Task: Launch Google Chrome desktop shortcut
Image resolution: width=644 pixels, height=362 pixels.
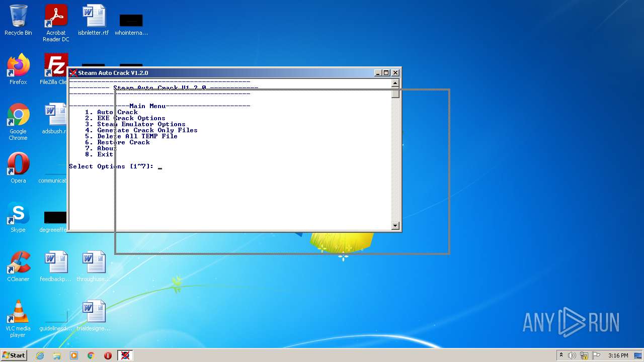Action: click(18, 122)
